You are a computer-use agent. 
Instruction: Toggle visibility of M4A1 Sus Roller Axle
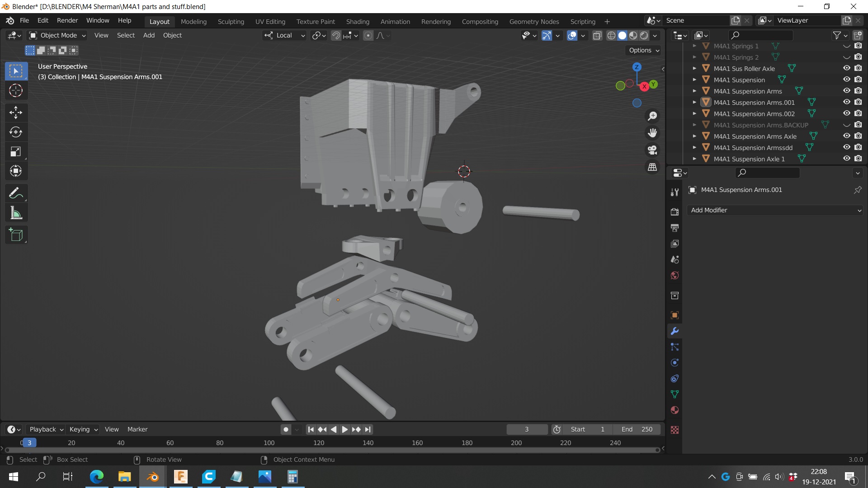point(846,68)
